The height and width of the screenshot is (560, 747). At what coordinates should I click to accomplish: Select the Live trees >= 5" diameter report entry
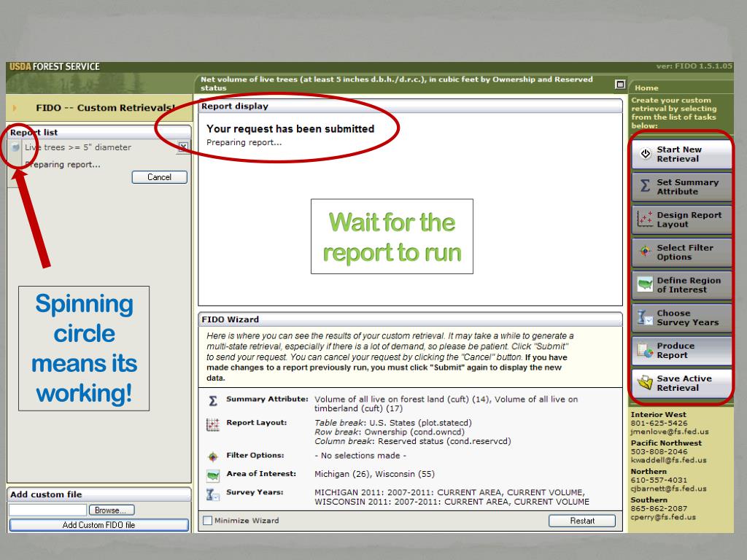click(x=78, y=147)
